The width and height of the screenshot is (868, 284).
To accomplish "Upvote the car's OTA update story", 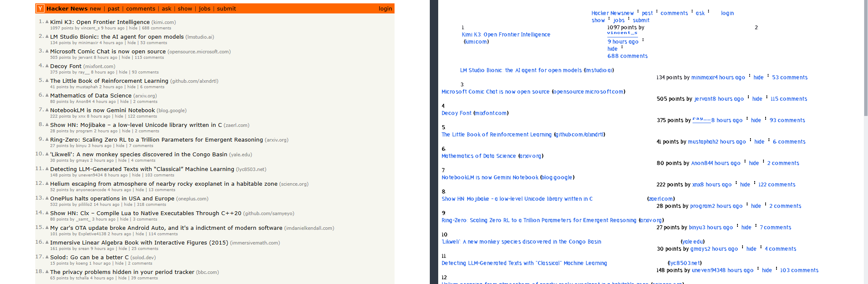I will (x=47, y=227).
